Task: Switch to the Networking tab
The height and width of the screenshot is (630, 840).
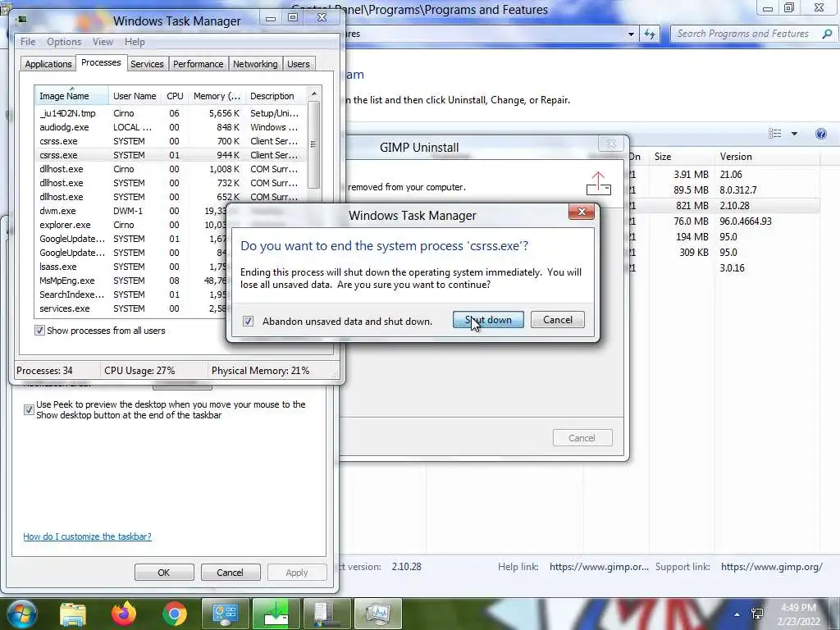Action: (x=255, y=64)
